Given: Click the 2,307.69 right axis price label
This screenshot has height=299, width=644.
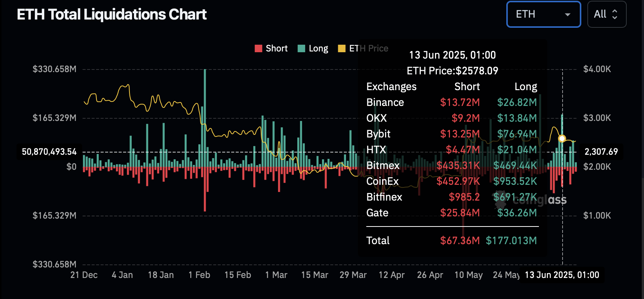Looking at the screenshot, I should (x=601, y=152).
